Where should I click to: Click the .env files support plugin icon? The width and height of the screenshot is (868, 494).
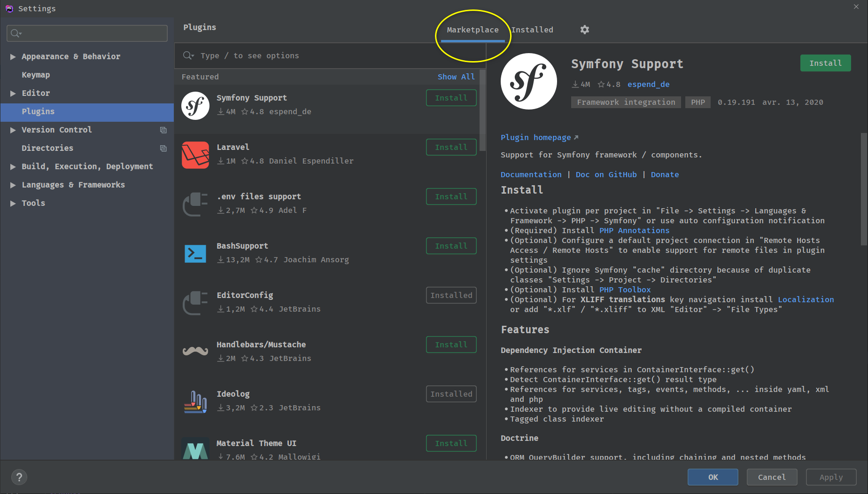click(x=195, y=204)
